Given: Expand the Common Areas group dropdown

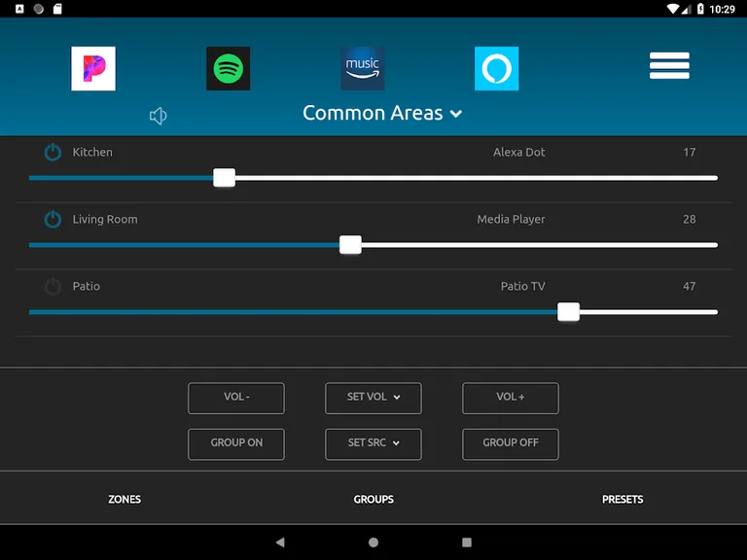Looking at the screenshot, I should point(382,114).
